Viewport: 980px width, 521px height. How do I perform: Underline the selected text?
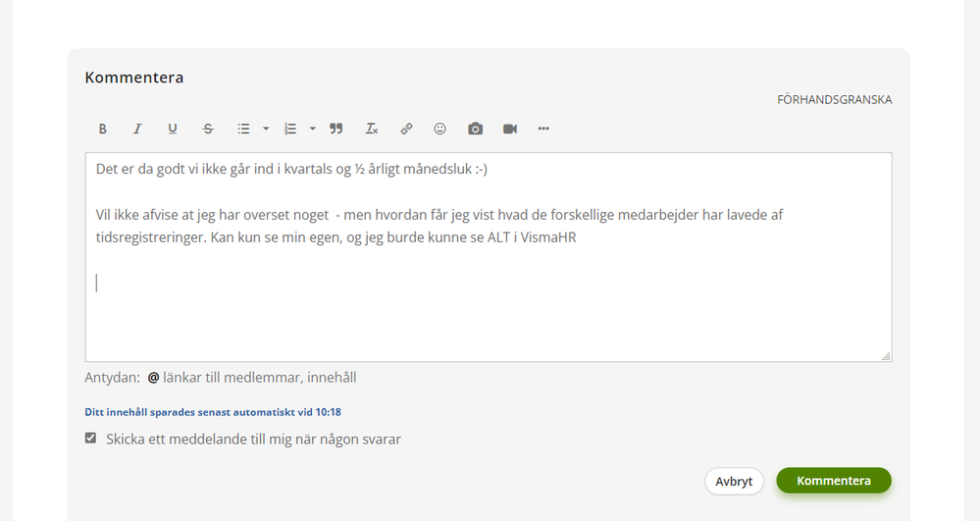click(173, 129)
